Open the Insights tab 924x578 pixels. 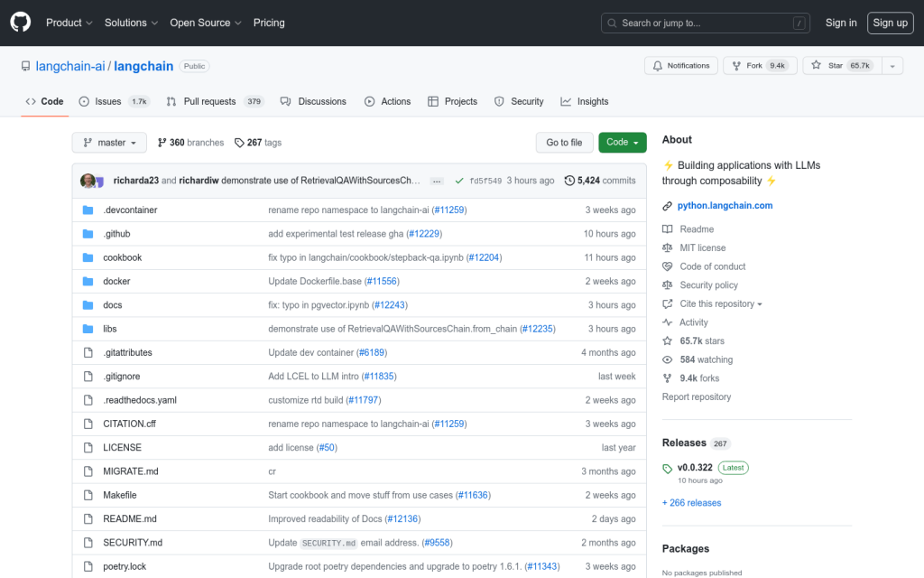(585, 101)
